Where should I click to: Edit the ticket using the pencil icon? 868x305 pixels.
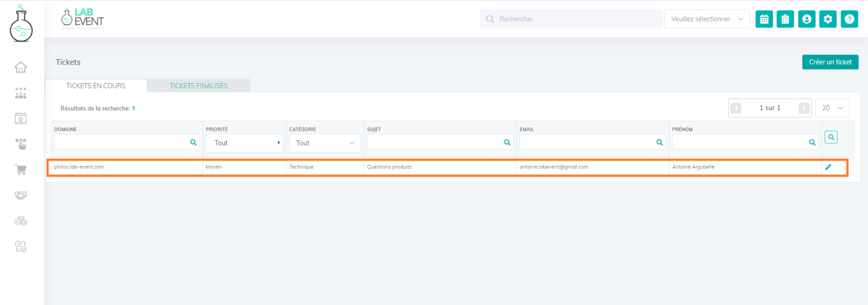(828, 167)
